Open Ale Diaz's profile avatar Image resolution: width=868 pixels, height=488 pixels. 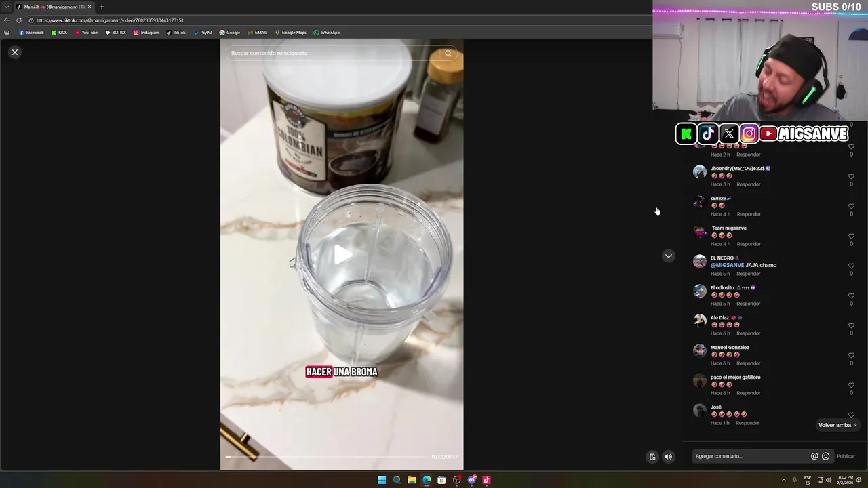tap(700, 321)
